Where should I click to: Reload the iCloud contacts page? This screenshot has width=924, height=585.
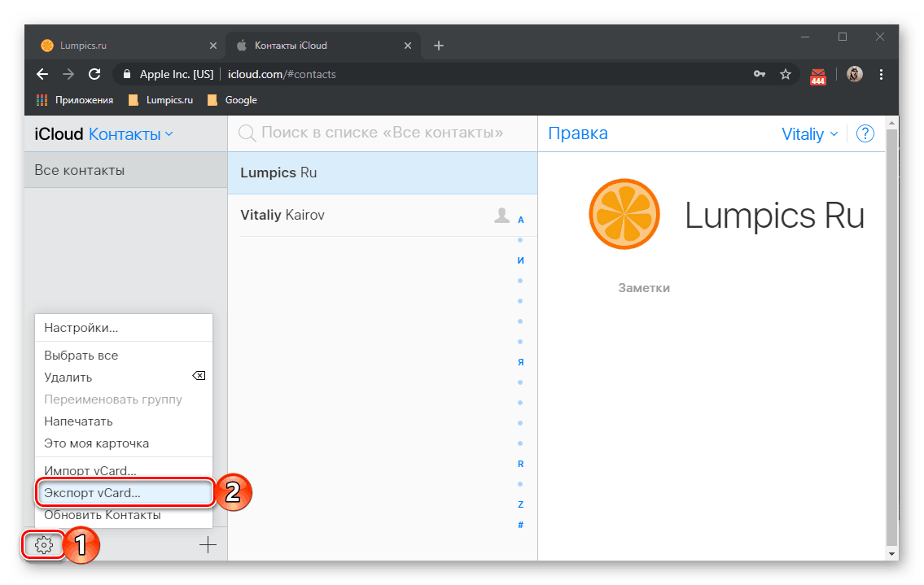[x=94, y=74]
